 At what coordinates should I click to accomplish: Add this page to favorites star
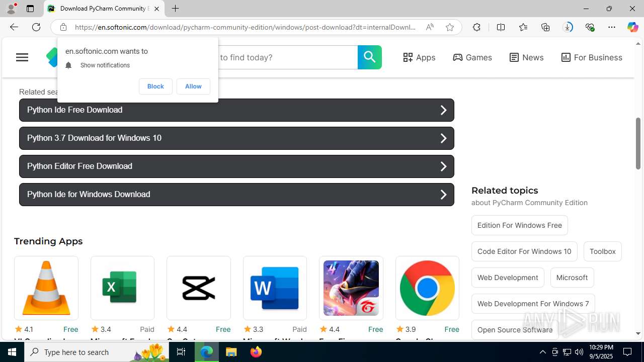[x=450, y=27]
